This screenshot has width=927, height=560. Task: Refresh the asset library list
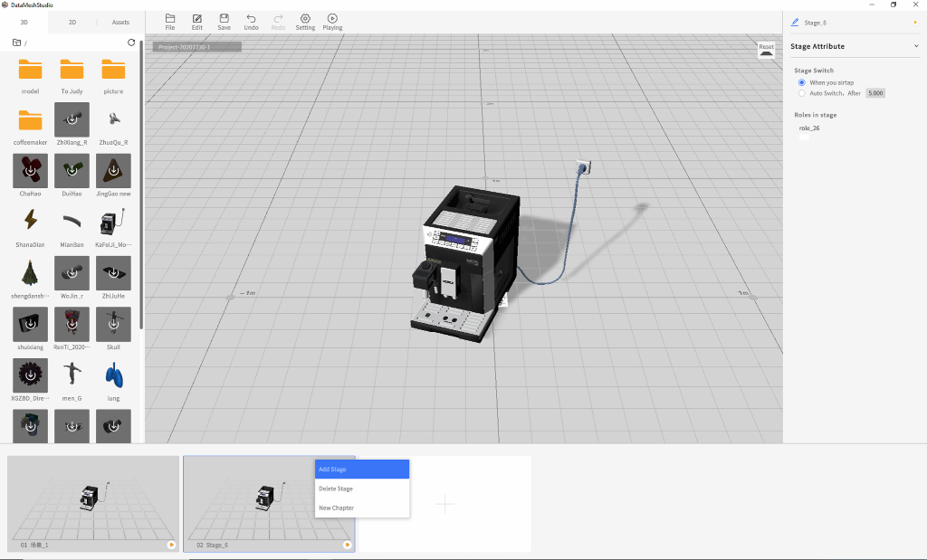131,43
